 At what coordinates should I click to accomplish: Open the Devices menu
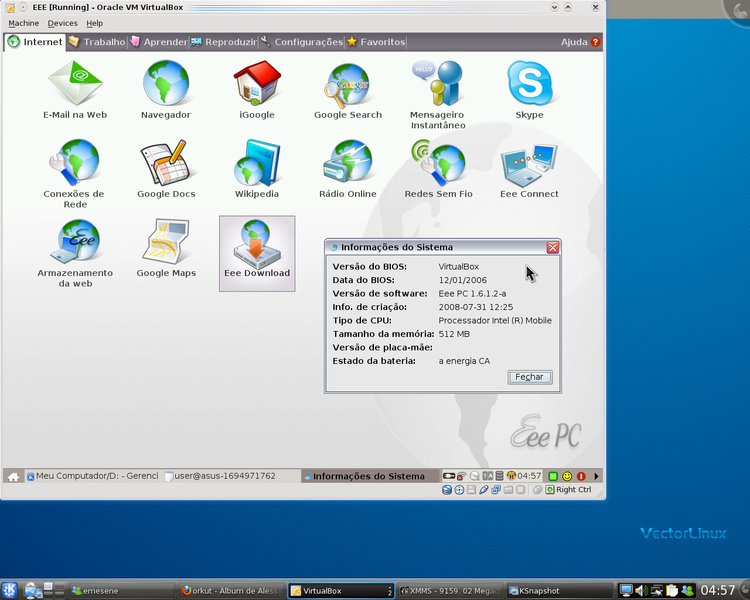pyautogui.click(x=62, y=23)
